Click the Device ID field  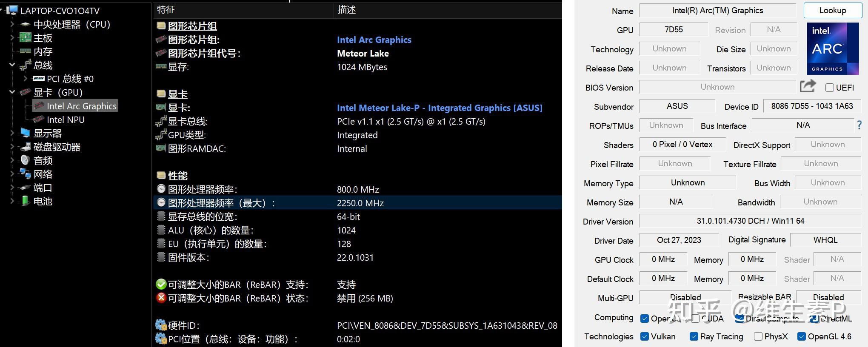812,106
